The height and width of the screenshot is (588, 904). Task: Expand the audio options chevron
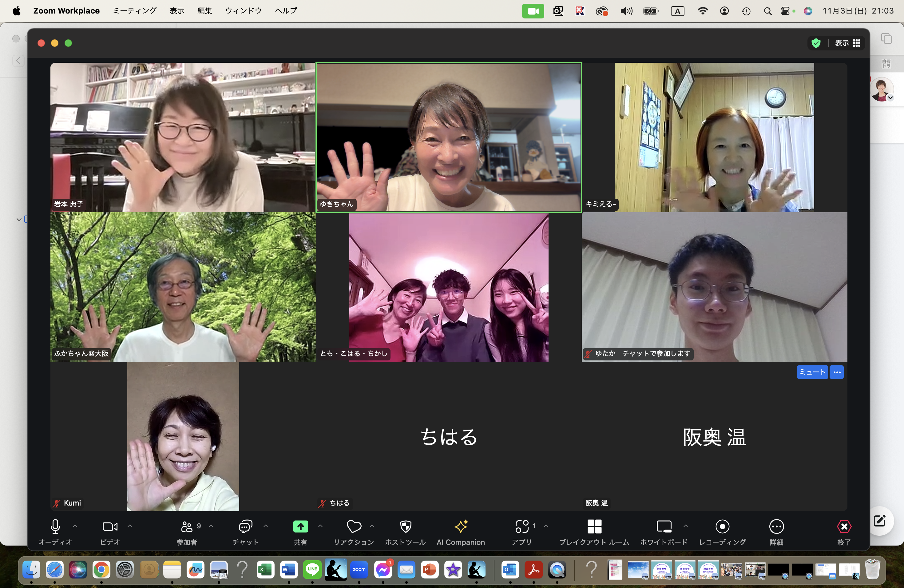click(75, 526)
